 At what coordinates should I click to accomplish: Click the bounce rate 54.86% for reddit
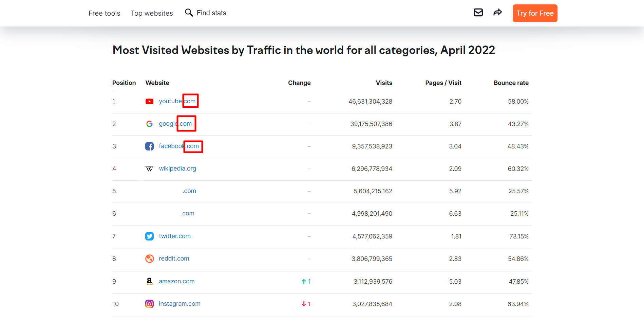[518, 259]
